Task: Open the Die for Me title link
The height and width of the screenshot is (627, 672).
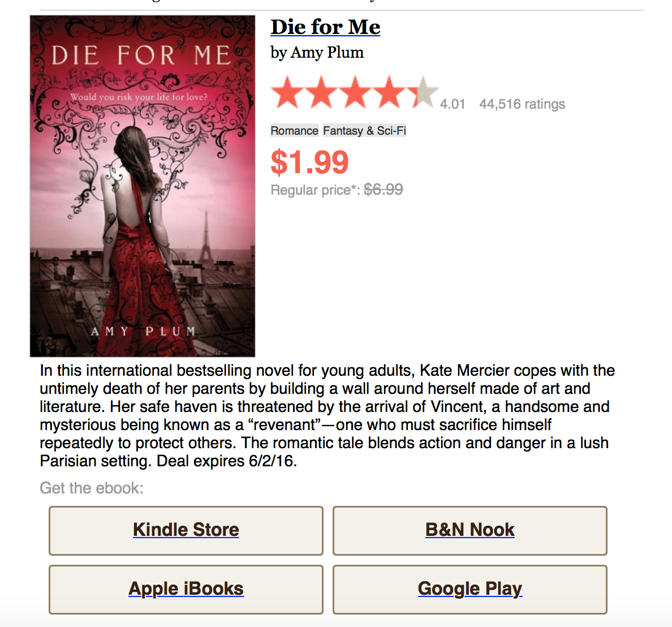Action: pyautogui.click(x=325, y=27)
